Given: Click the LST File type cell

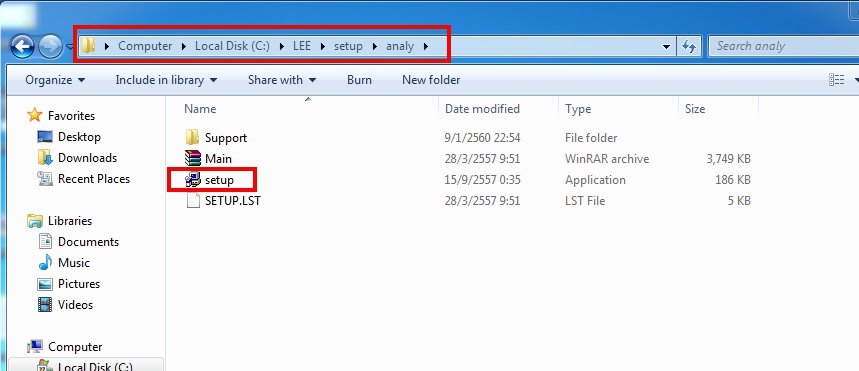Looking at the screenshot, I should (585, 201).
